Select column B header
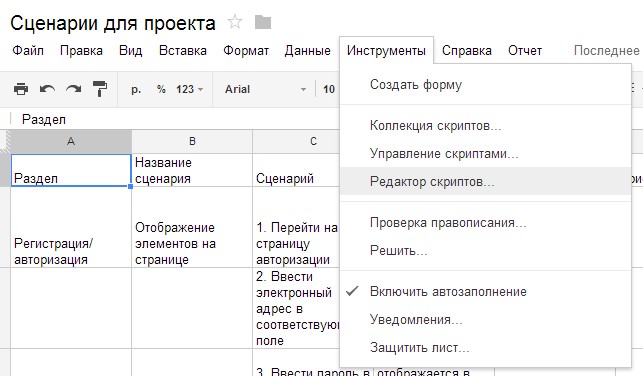The width and height of the screenshot is (643, 376). tap(192, 141)
